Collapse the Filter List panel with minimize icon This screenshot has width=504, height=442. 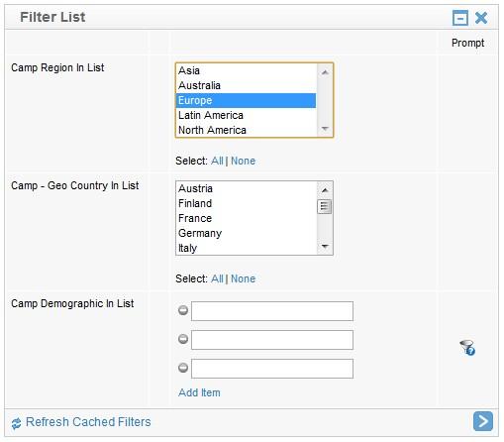459,18
